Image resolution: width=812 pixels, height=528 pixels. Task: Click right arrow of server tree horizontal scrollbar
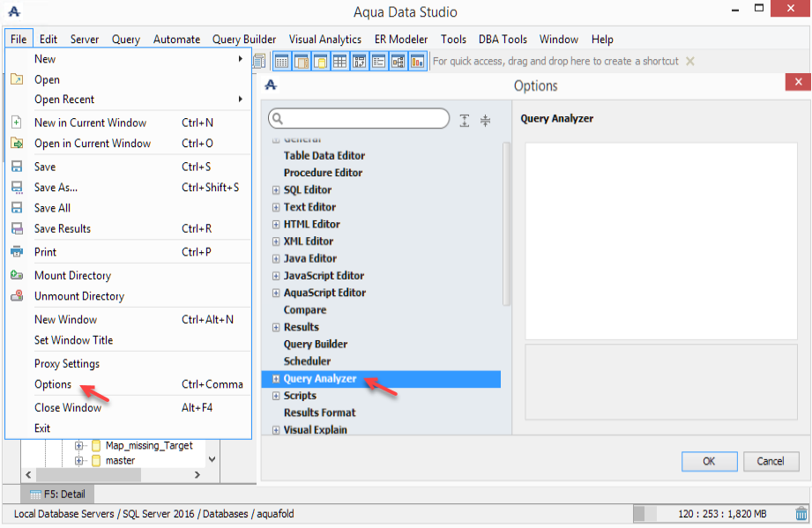tap(197, 475)
